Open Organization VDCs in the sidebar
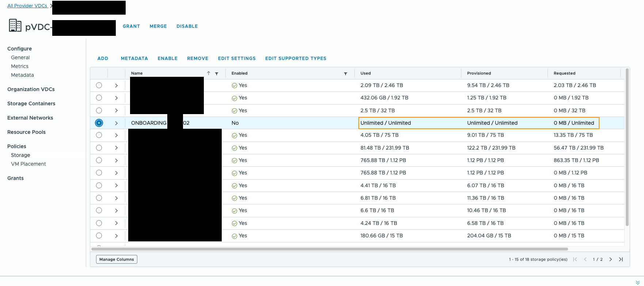This screenshot has width=644, height=286. tap(31, 89)
